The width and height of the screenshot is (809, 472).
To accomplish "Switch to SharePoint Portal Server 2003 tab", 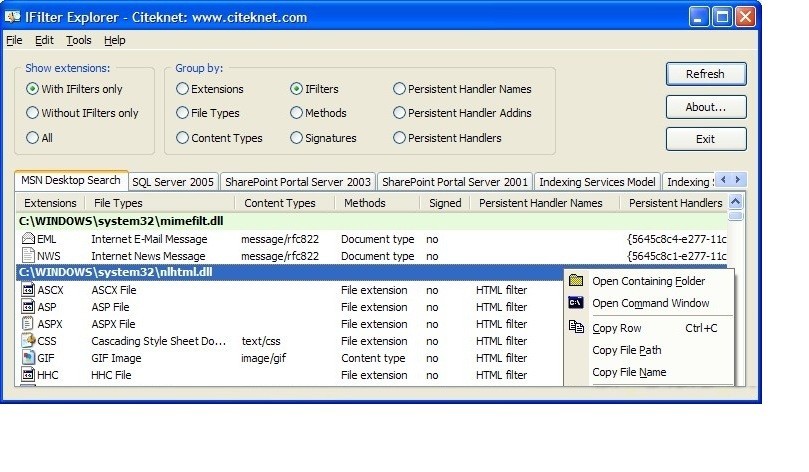I will click(298, 182).
